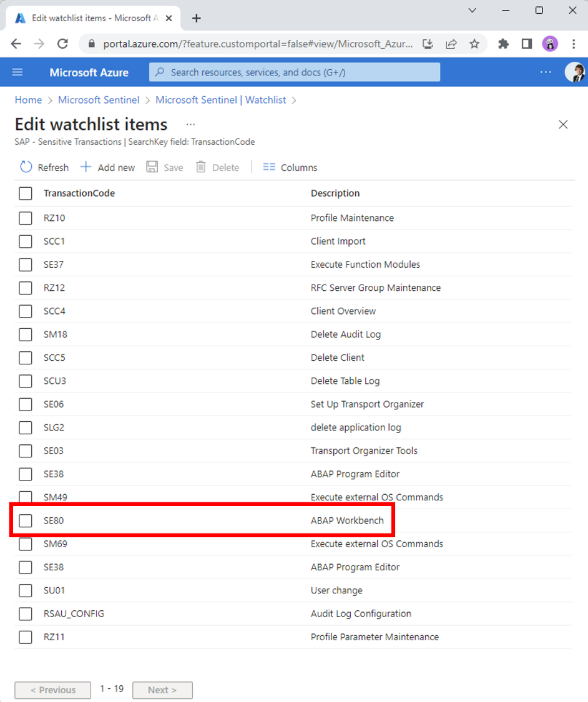The width and height of the screenshot is (588, 702).
Task: Open the Chrome profile avatar
Action: (550, 44)
